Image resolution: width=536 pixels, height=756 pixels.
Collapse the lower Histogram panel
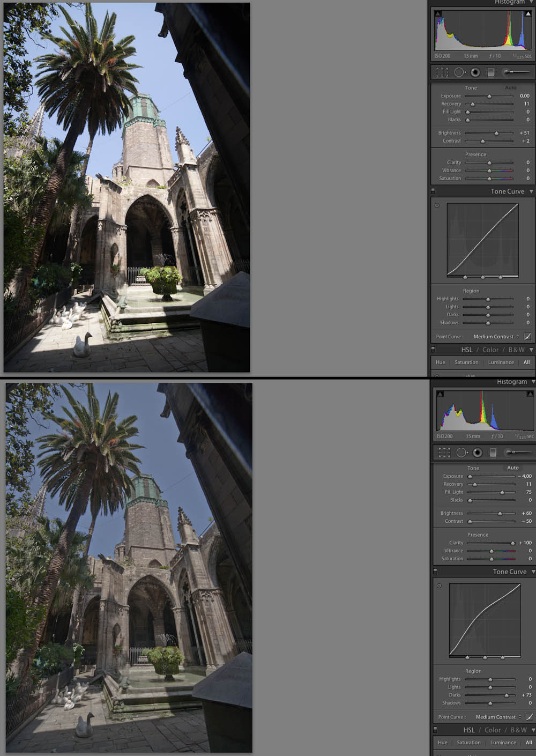click(533, 382)
